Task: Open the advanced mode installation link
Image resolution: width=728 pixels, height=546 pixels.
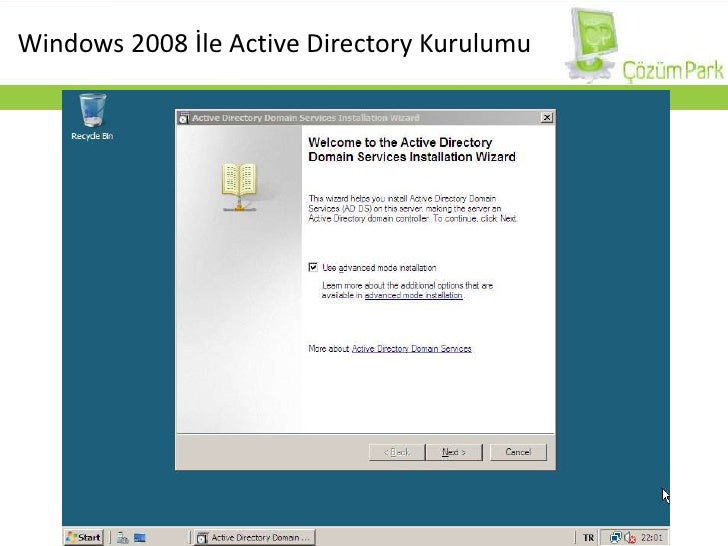Action: (413, 295)
